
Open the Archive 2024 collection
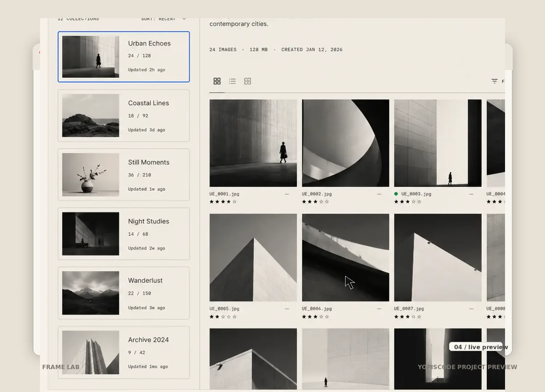click(x=124, y=352)
